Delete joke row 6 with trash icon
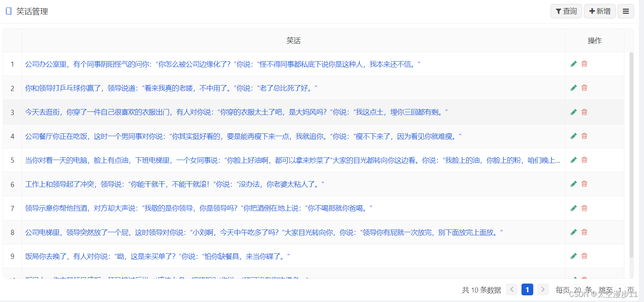 pyautogui.click(x=584, y=184)
